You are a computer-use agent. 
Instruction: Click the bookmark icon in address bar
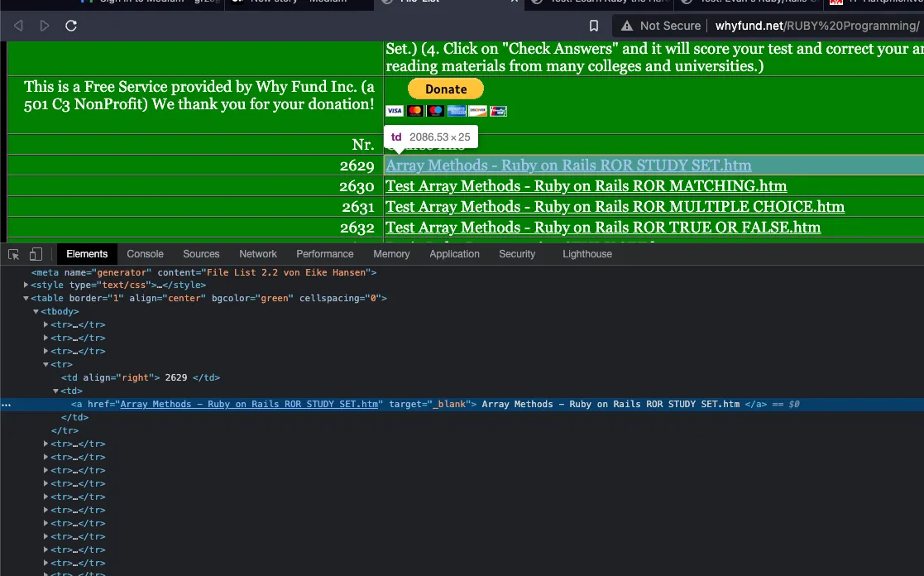[x=594, y=26]
